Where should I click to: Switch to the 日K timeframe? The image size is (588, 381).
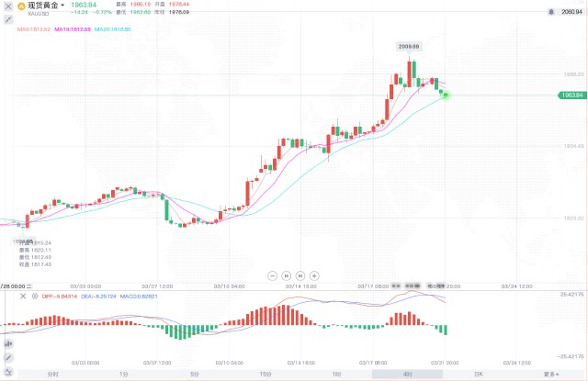(478, 375)
